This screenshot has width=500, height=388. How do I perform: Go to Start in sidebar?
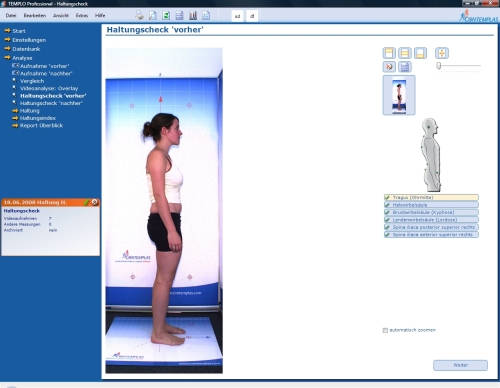[19, 31]
